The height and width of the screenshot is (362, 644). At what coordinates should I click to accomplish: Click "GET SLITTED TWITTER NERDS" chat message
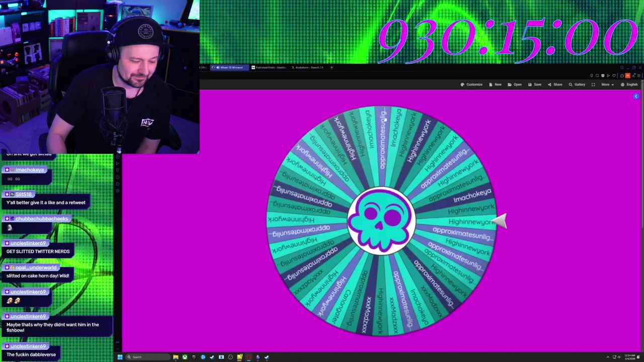[x=38, y=251]
